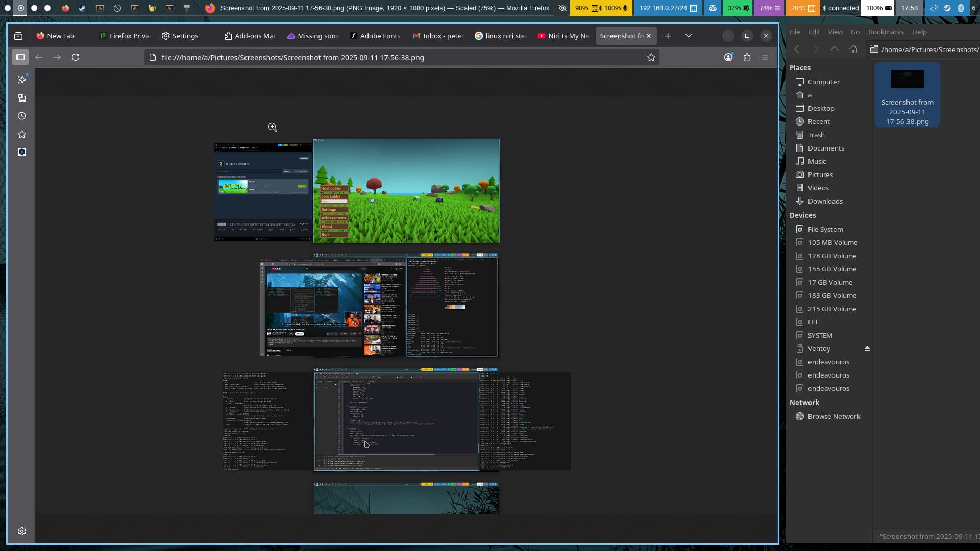Open the Bookmarks menu in file manager

[886, 32]
